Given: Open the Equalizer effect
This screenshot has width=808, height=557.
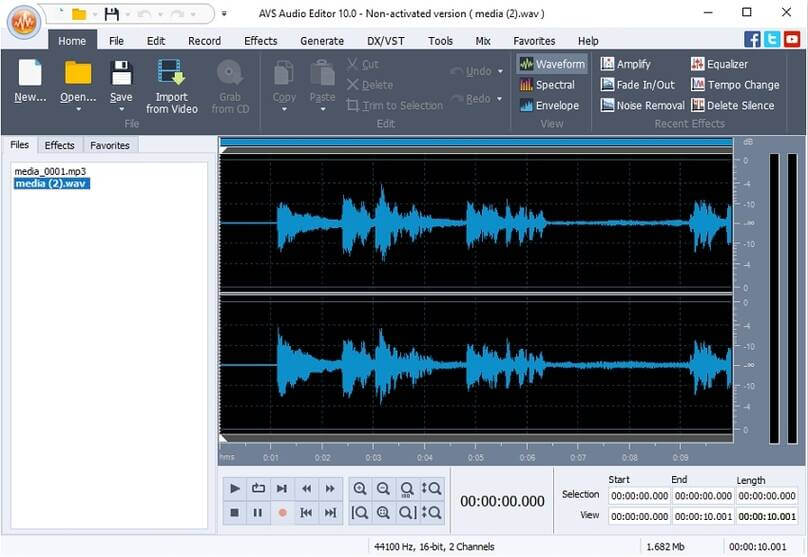Looking at the screenshot, I should [719, 64].
